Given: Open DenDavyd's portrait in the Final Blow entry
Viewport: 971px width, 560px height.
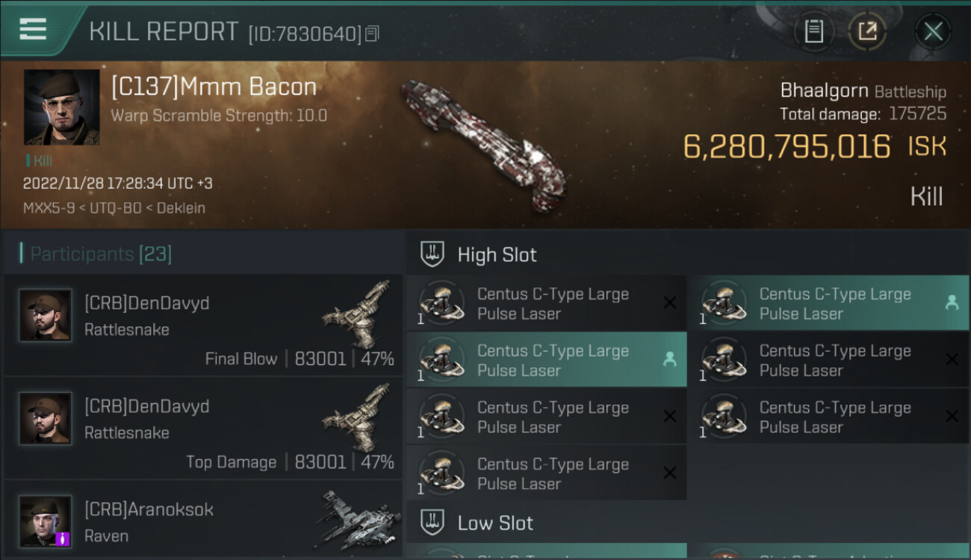Looking at the screenshot, I should point(46,315).
